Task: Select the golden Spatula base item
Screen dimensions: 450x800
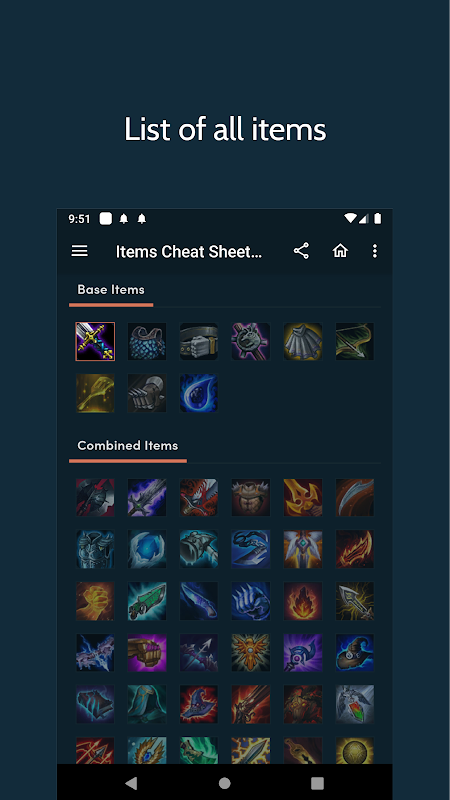Action: tap(95, 393)
